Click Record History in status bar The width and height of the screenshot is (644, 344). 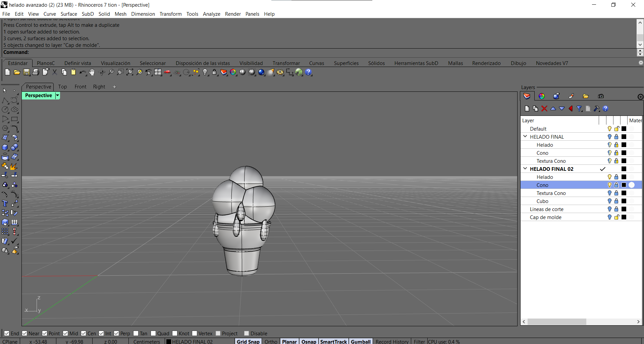392,341
